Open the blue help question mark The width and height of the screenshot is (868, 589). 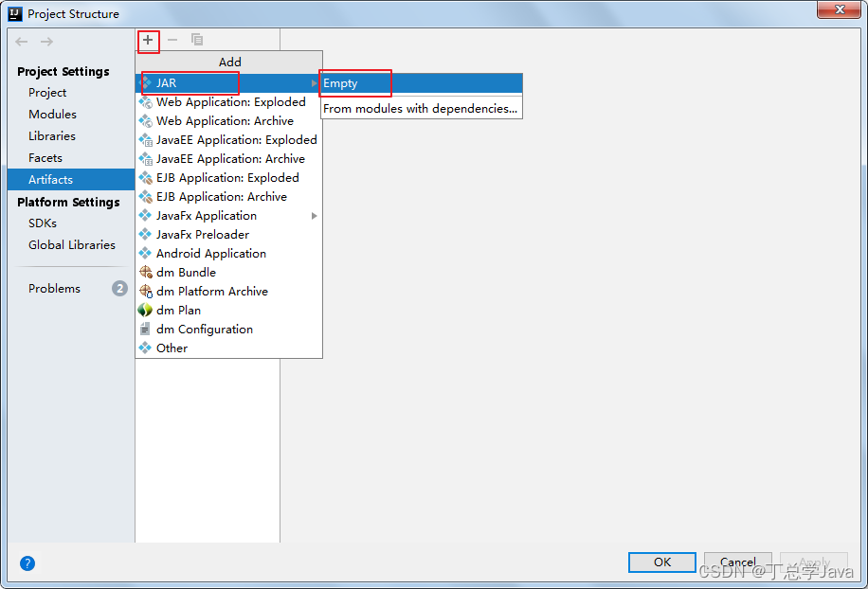(27, 563)
